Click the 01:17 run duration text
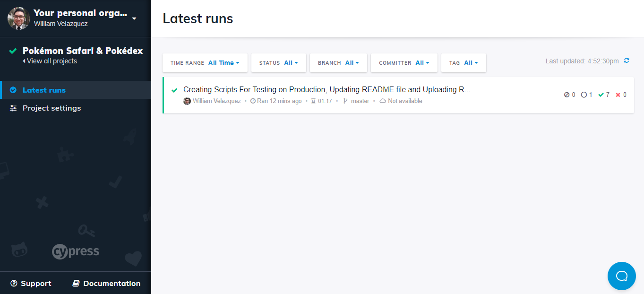644x294 pixels. pos(325,101)
